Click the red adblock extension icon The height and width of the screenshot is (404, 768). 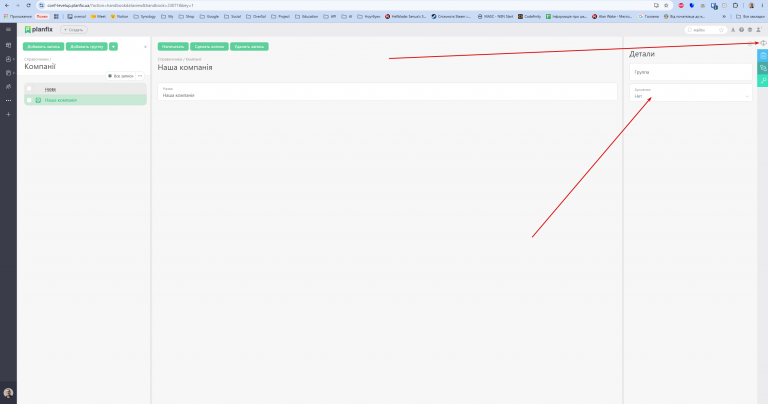(x=681, y=5)
